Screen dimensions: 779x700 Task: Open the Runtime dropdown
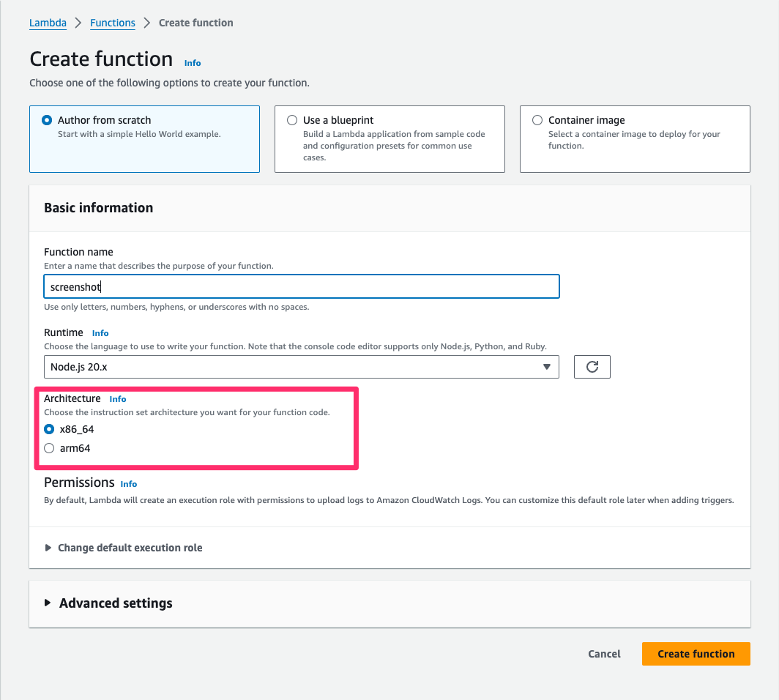[x=302, y=367]
